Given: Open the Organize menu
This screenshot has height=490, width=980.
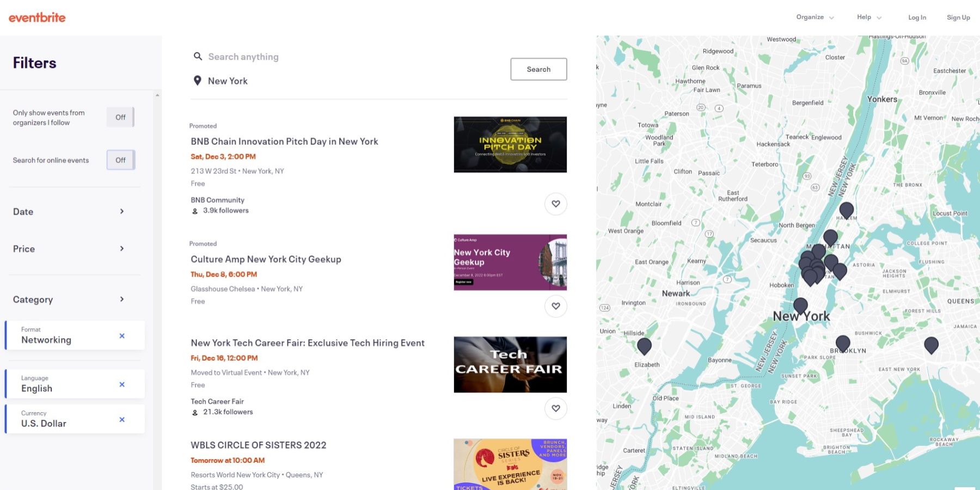Looking at the screenshot, I should coord(814,17).
